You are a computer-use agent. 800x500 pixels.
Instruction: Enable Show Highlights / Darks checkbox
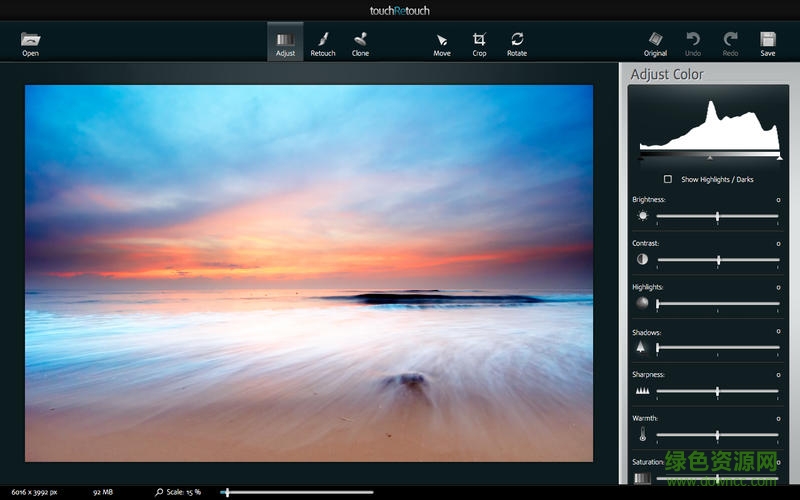pyautogui.click(x=668, y=179)
